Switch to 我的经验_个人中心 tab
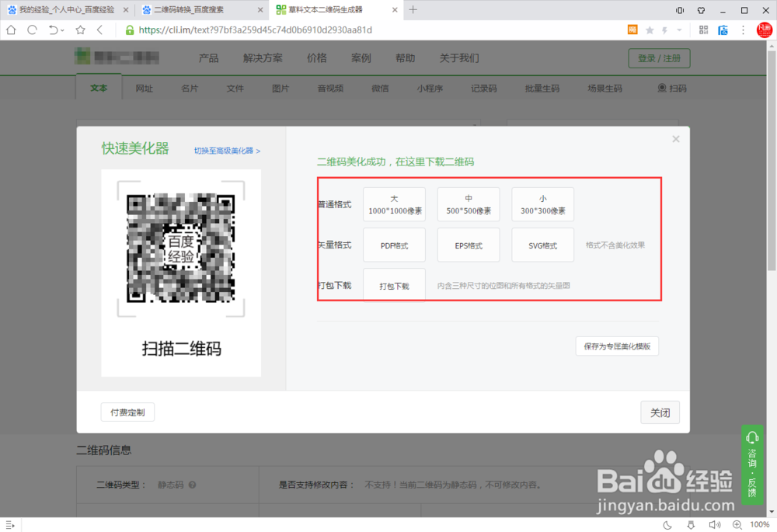 click(67, 10)
